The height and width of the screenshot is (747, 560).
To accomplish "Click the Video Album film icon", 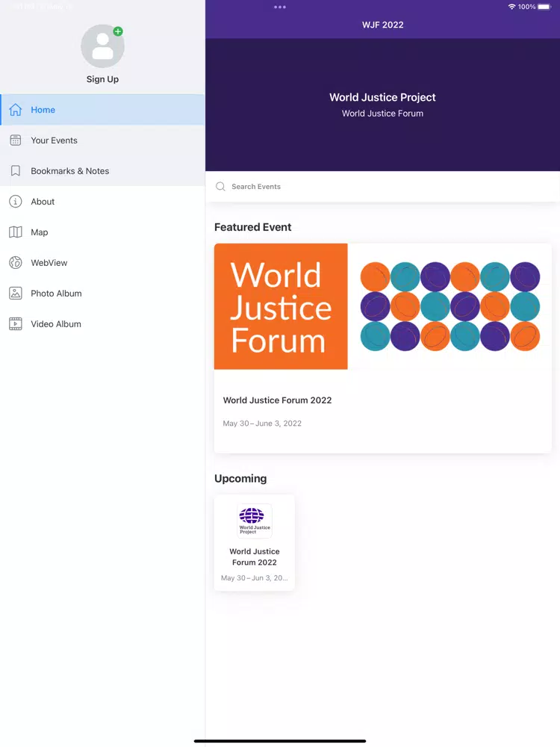I will [16, 324].
